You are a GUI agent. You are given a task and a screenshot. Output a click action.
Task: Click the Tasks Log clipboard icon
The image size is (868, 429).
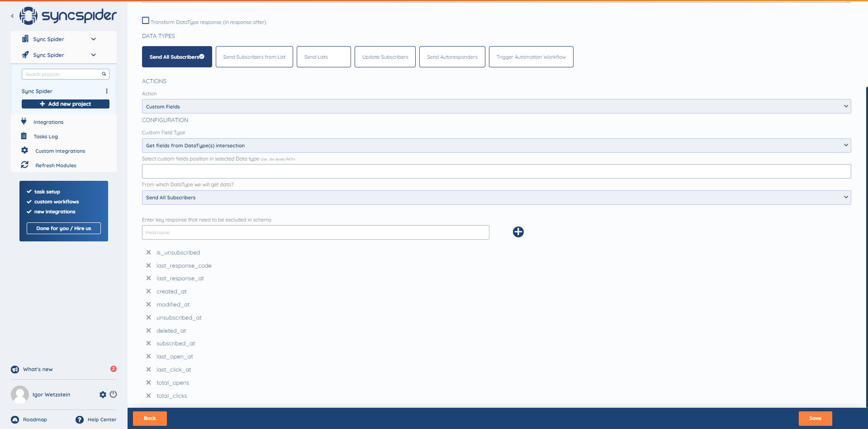coord(24,136)
